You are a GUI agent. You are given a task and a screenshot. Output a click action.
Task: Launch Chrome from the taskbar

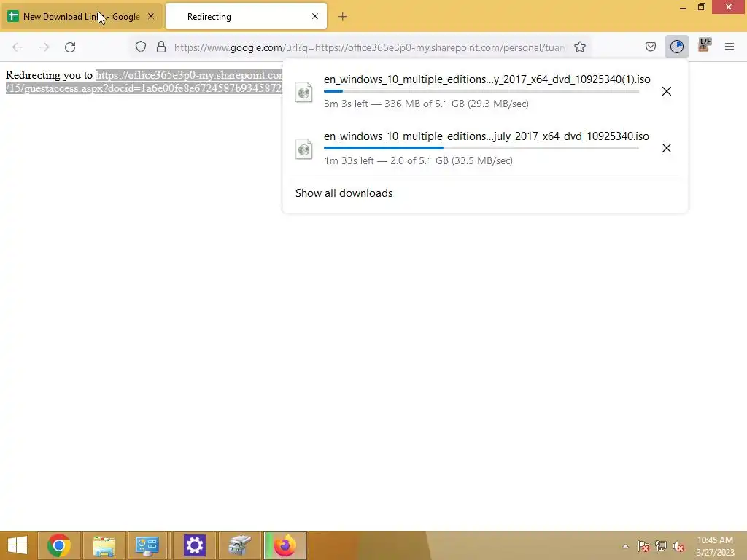(x=58, y=545)
